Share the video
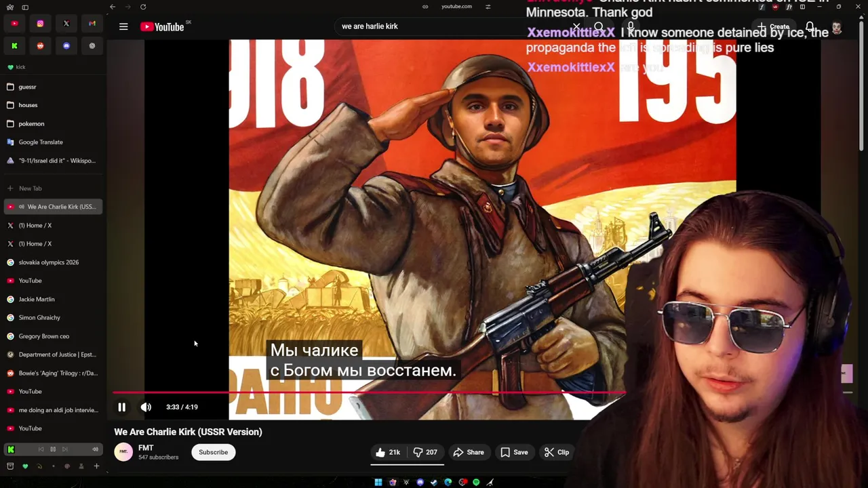This screenshot has width=868, height=488. coord(469,452)
